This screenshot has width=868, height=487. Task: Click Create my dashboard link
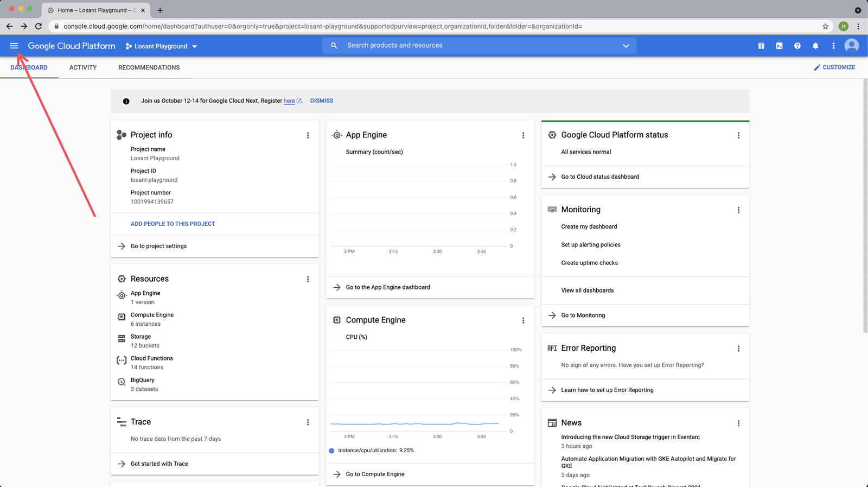[589, 227]
